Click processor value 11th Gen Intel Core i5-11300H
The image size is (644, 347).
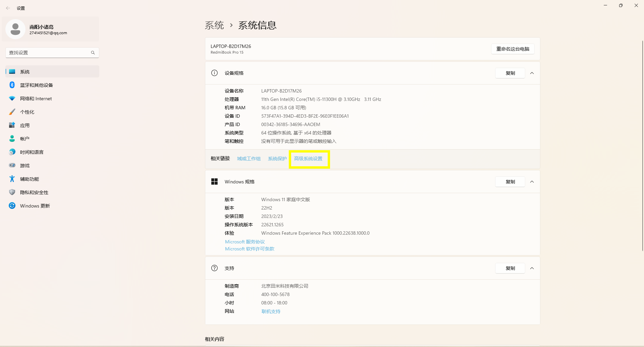click(321, 99)
